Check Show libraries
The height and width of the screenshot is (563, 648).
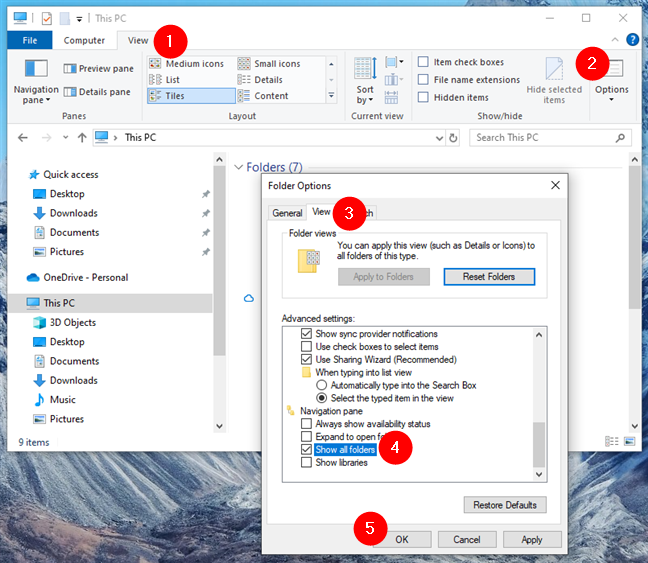(x=306, y=462)
